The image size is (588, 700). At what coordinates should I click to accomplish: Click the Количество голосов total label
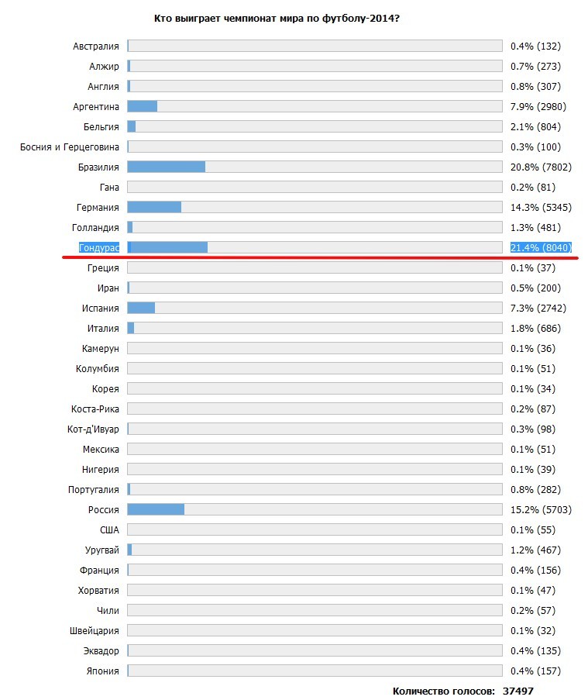[442, 691]
